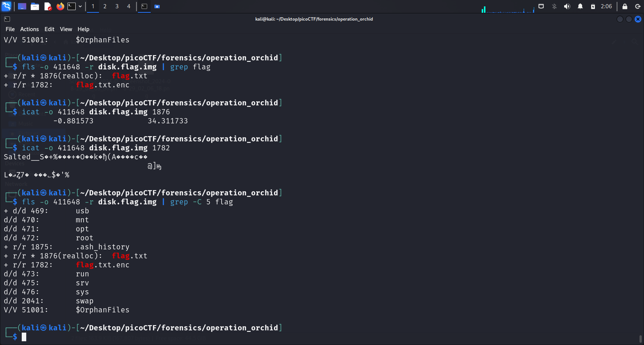Viewport: 644px width, 345px height.
Task: Toggle Bluetooth from the system tray
Action: point(554,6)
